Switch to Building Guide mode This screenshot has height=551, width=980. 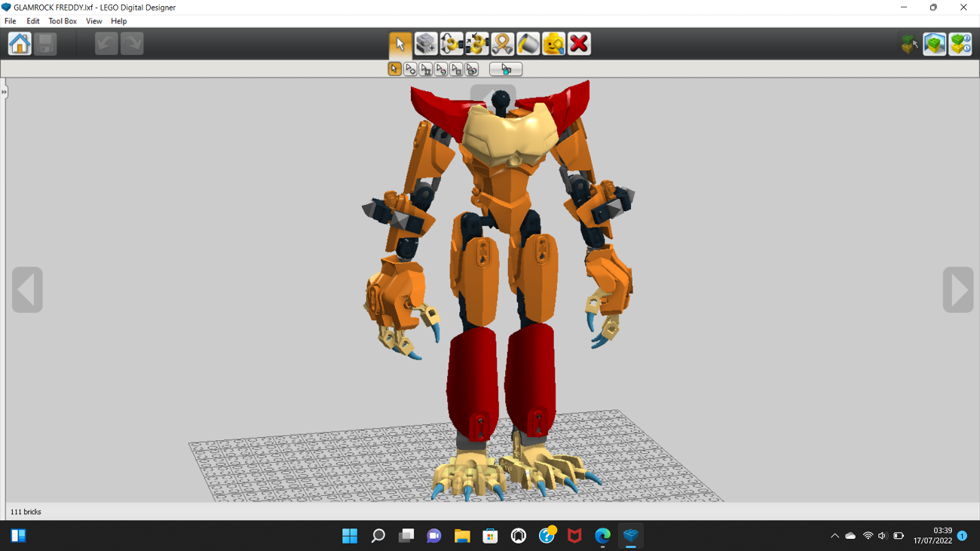[x=960, y=44]
